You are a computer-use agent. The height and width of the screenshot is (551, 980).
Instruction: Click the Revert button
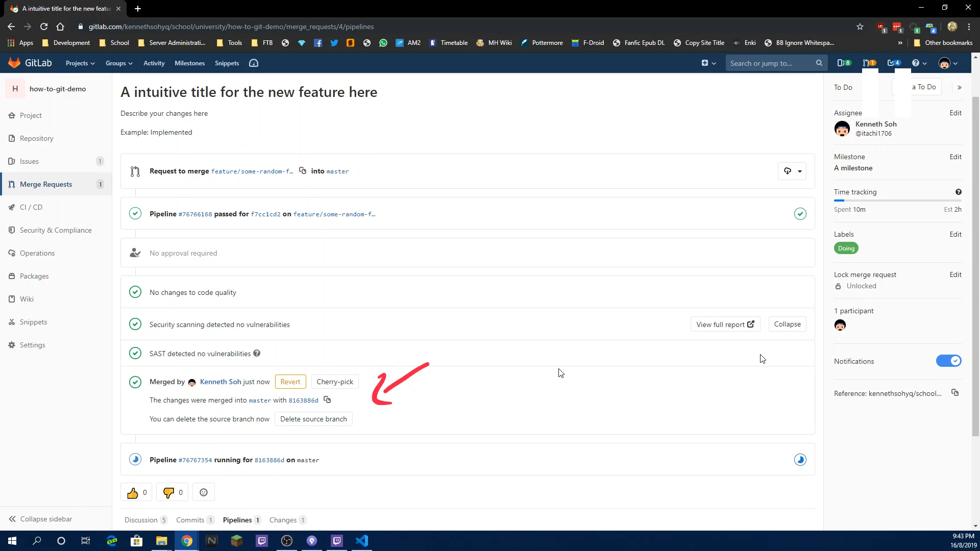click(x=290, y=382)
